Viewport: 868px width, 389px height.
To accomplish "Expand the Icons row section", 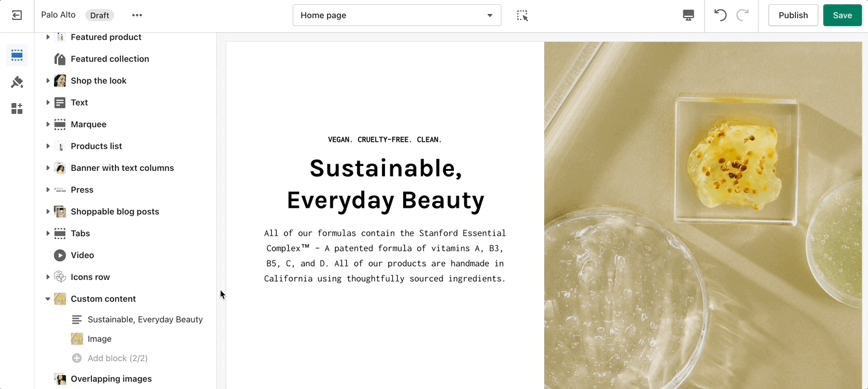I will [48, 277].
